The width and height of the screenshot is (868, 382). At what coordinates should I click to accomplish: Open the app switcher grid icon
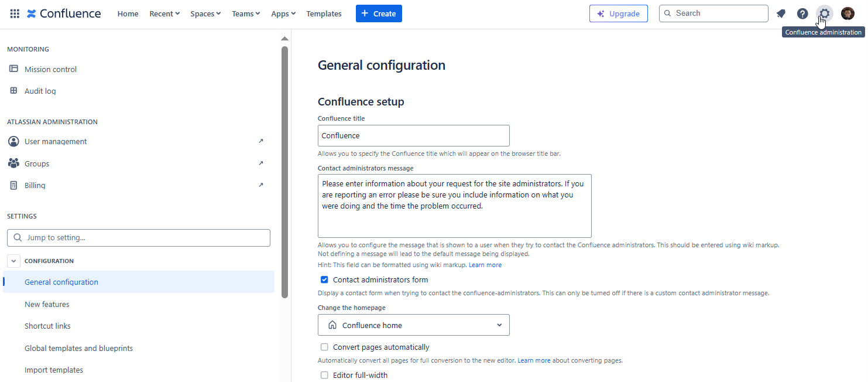coord(15,13)
